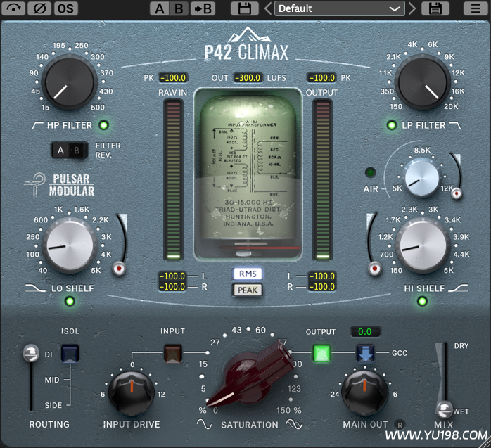The height and width of the screenshot is (448, 491).
Task: Toggle the HP FILTER green LED
Action: coord(103,125)
